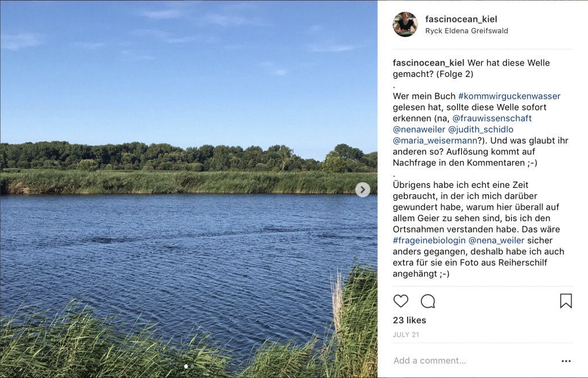
Task: Open hashtag #kommwirguckenwasser
Action: pyautogui.click(x=509, y=96)
